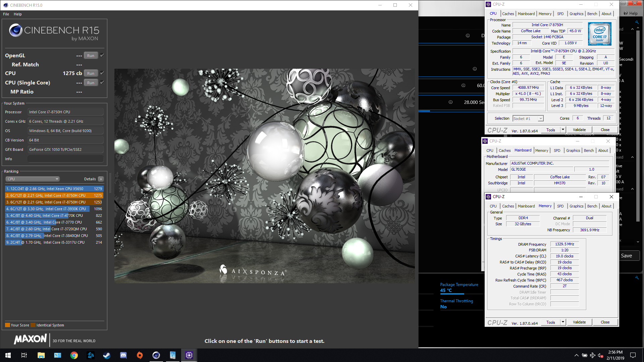Click the Save button in the background window

point(629,255)
